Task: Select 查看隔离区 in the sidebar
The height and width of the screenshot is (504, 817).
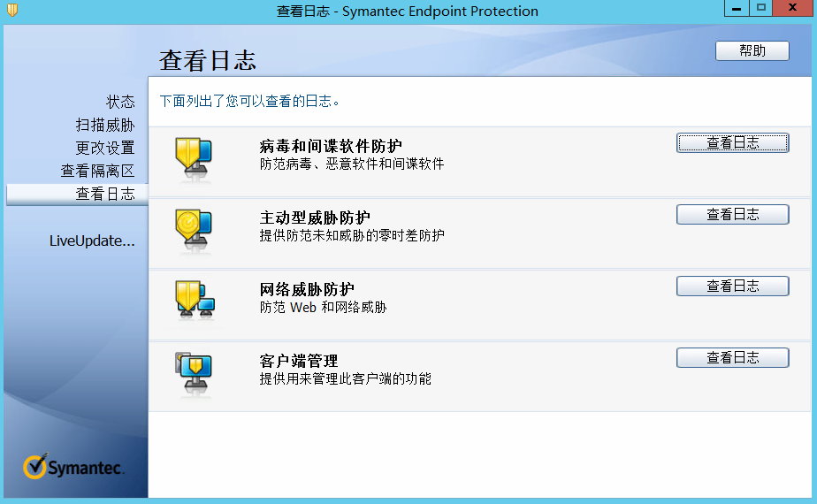Action: click(97, 171)
